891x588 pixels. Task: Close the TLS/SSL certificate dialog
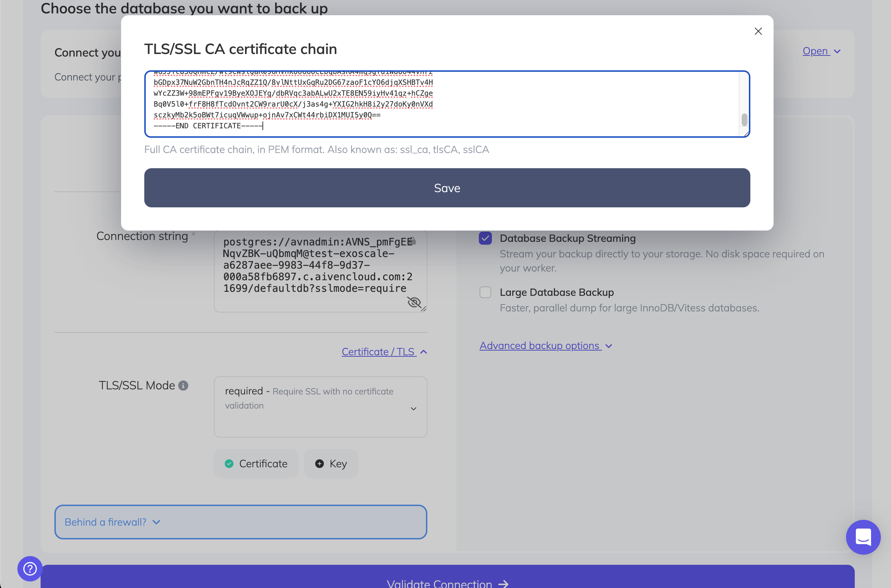[758, 32]
